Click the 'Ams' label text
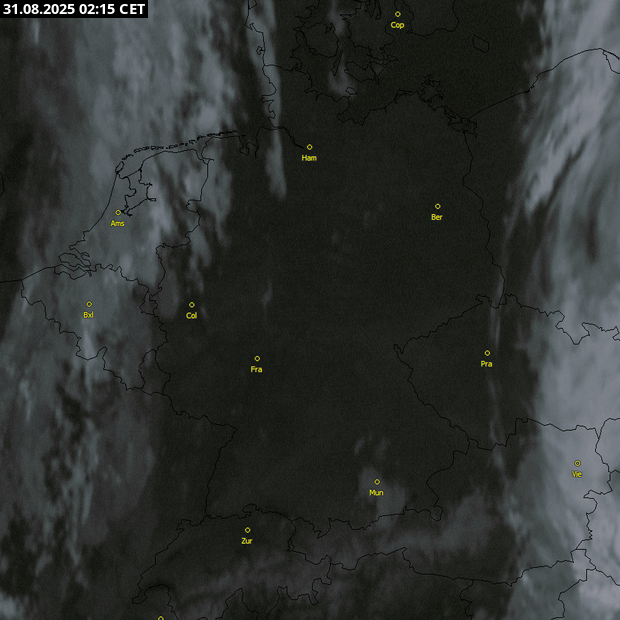Viewport: 620px width, 620px height. tap(117, 224)
